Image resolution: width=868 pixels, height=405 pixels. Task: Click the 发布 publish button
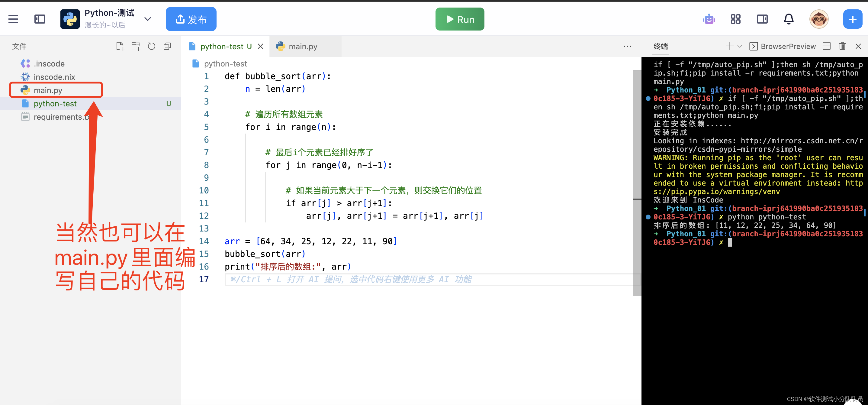tap(191, 19)
